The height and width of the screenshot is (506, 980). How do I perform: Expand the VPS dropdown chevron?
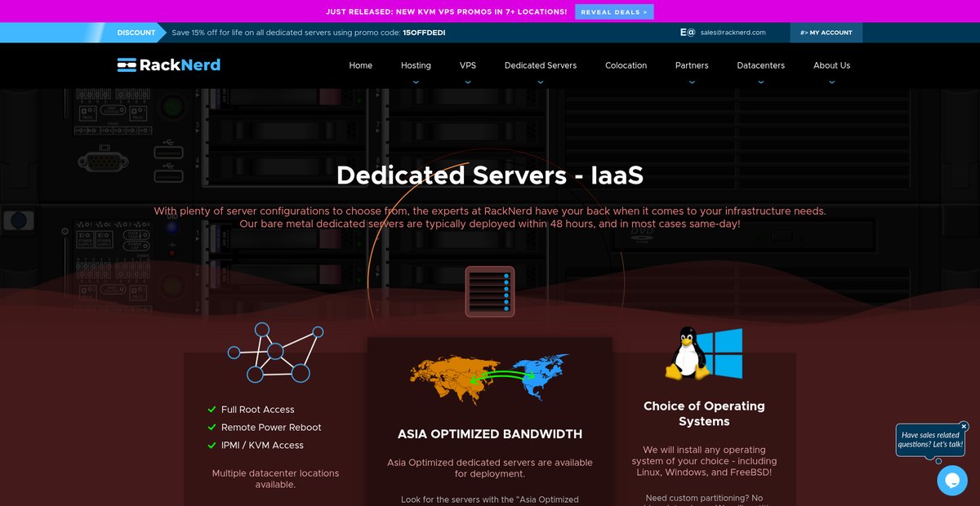pos(468,82)
